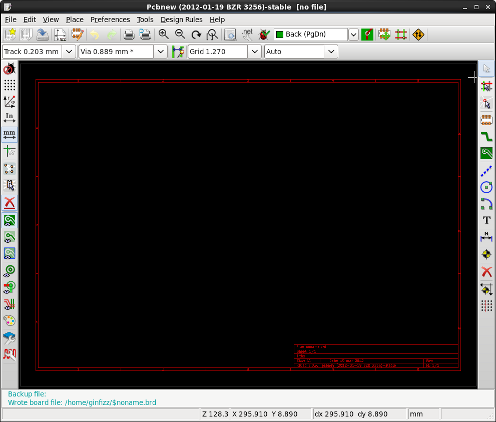Viewport: 496px width, 422px height.
Task: Expand the Grid 1.270 dropdown
Action: (x=255, y=52)
